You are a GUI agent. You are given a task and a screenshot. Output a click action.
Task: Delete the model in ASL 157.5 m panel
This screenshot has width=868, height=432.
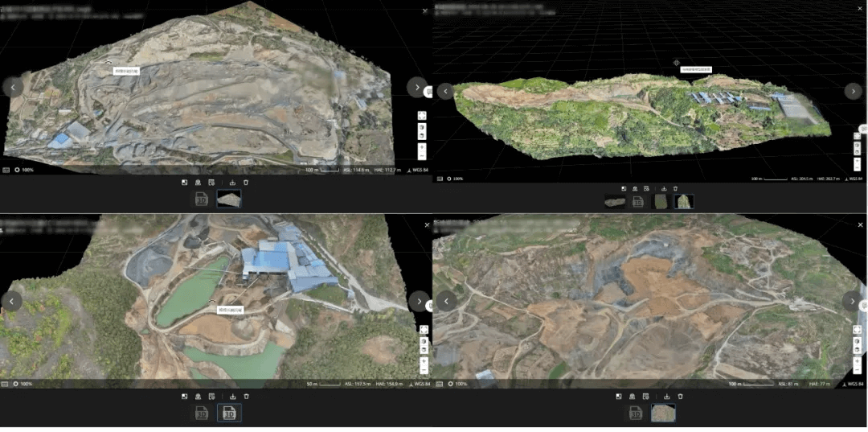(247, 397)
